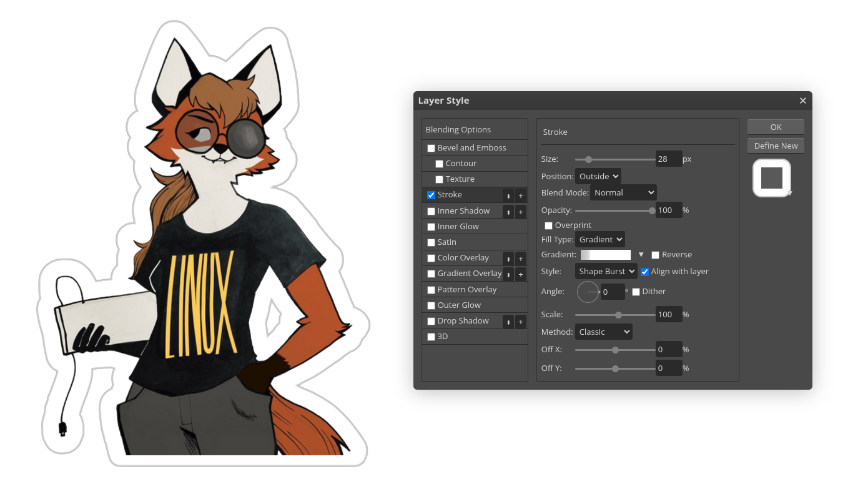Click the Angle dial circle
Image resolution: width=868 pixels, height=504 pixels.
tap(588, 292)
